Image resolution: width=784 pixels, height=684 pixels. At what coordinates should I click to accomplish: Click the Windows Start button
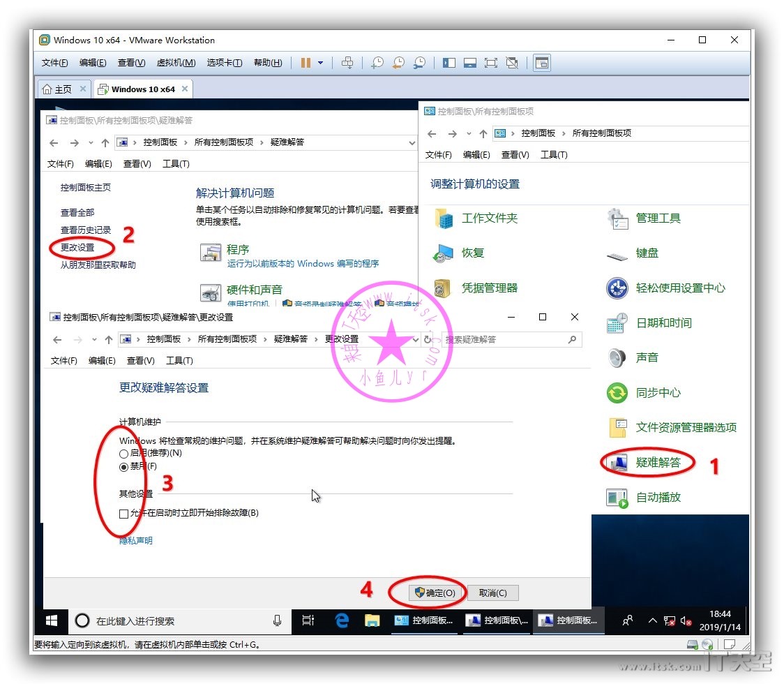[52, 621]
